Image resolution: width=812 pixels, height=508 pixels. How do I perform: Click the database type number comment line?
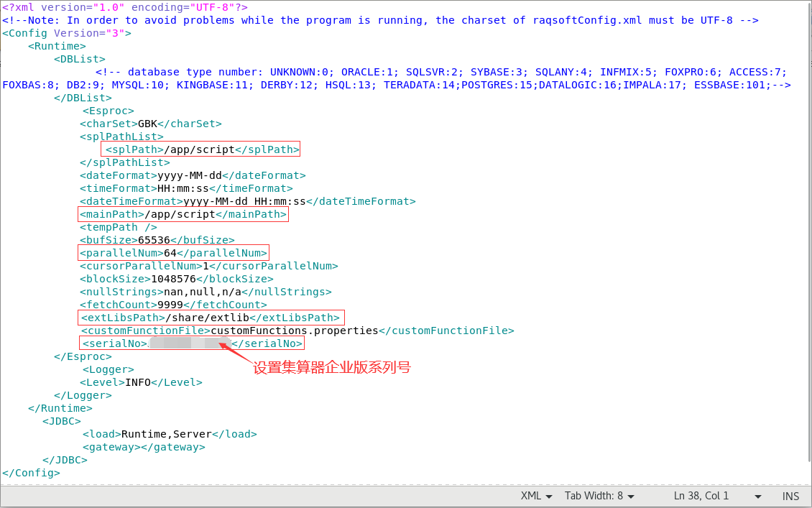coord(441,72)
